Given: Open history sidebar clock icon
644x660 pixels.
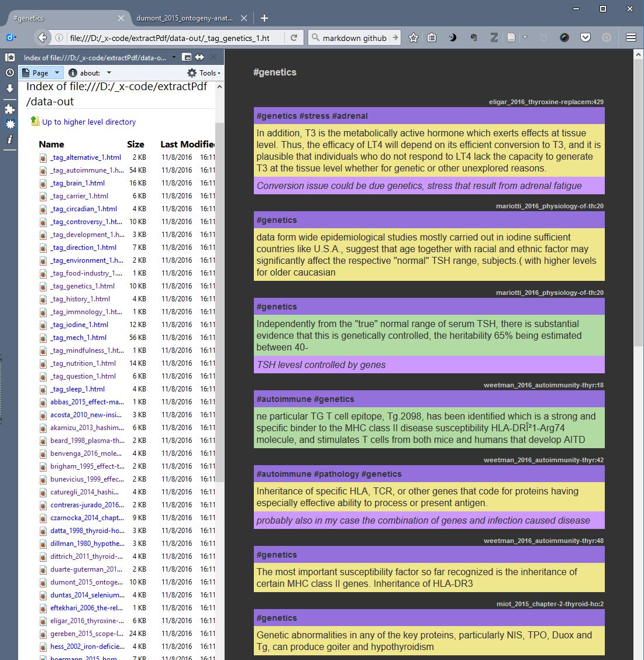Looking at the screenshot, I should click(x=10, y=73).
